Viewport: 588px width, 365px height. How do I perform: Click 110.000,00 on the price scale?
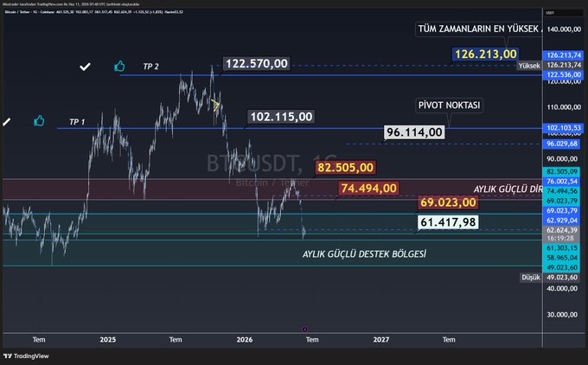click(x=564, y=107)
